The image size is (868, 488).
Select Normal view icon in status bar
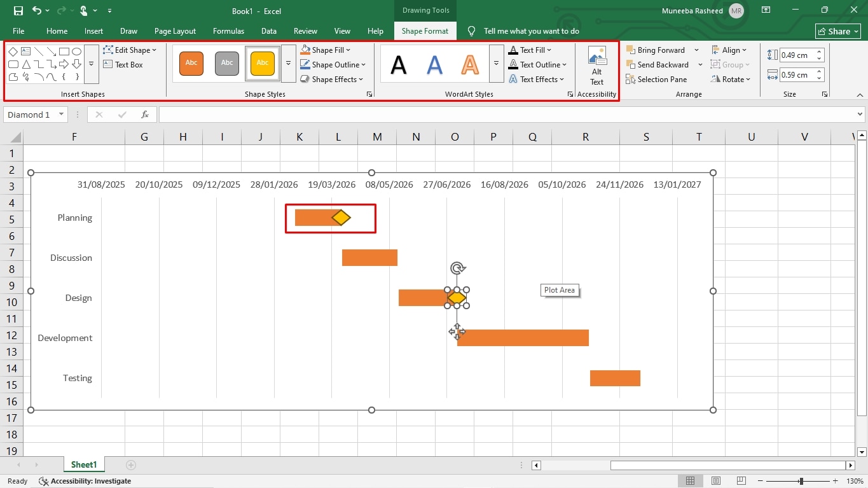(x=691, y=481)
